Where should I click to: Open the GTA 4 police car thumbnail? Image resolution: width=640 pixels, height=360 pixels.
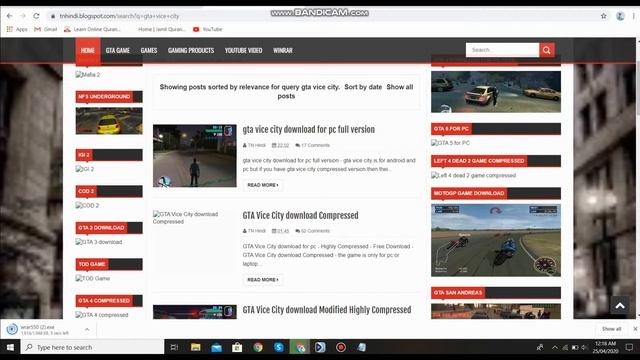point(496,92)
